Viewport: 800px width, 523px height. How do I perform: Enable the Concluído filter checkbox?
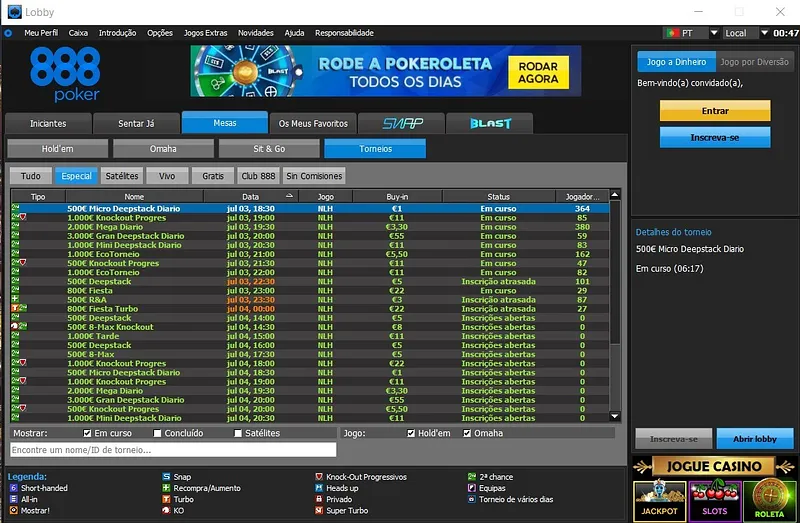coord(158,433)
